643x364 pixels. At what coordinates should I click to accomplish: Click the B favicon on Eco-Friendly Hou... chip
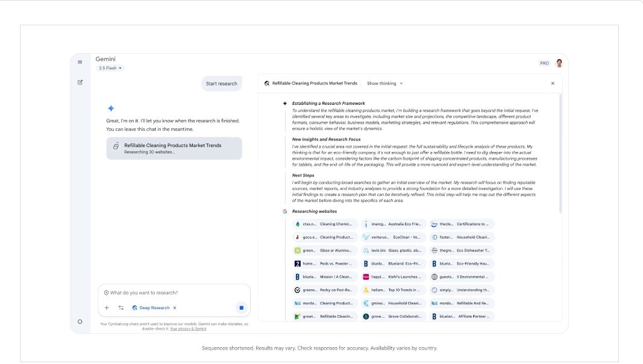pyautogui.click(x=434, y=263)
